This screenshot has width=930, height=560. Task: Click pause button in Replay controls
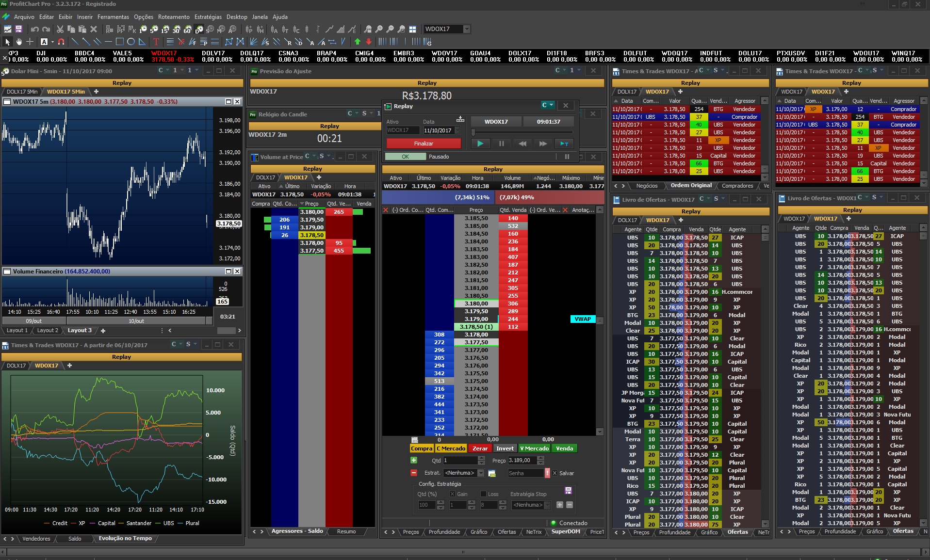pos(501,144)
